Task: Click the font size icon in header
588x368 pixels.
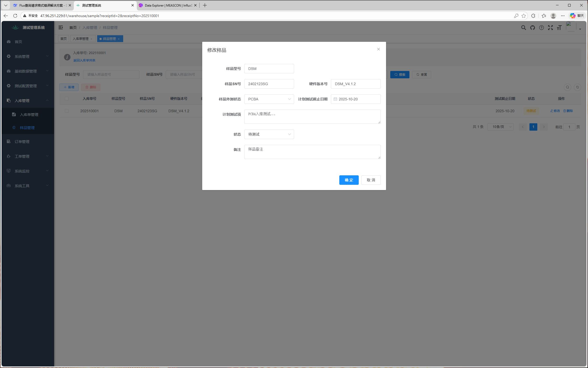Action: coord(559,28)
